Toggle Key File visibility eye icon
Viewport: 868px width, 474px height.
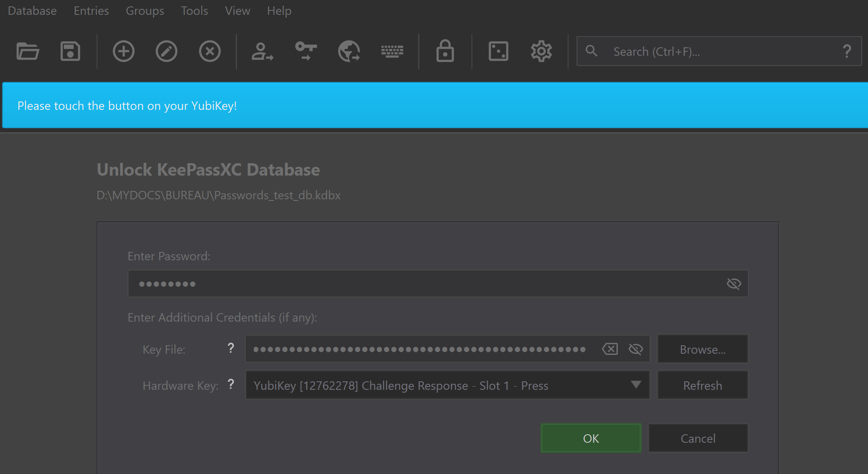click(636, 349)
